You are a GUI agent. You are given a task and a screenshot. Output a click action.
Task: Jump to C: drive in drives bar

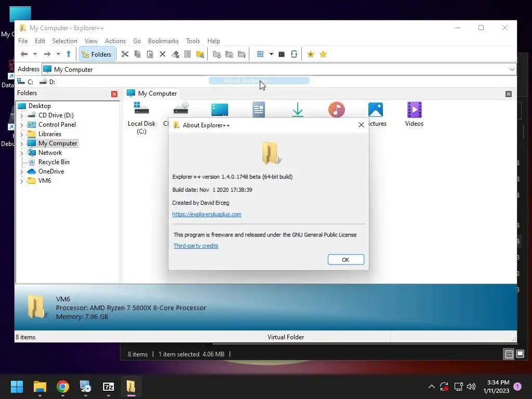coord(25,82)
